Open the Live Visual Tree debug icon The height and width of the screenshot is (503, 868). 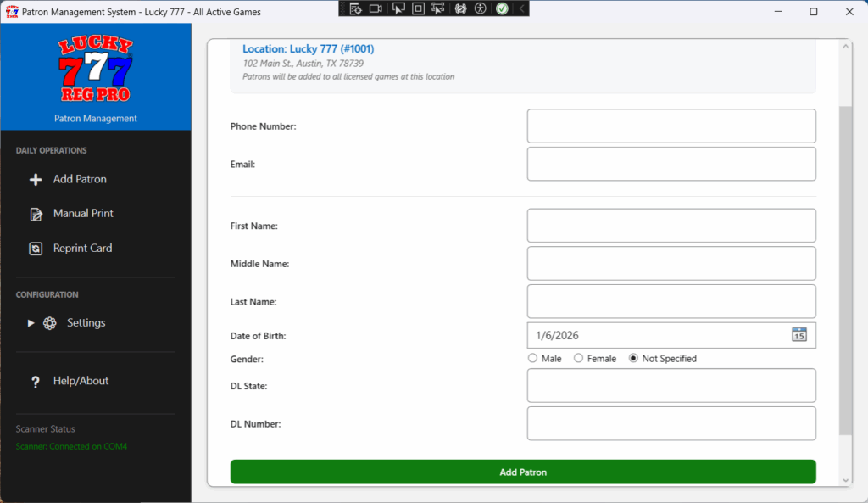[355, 8]
